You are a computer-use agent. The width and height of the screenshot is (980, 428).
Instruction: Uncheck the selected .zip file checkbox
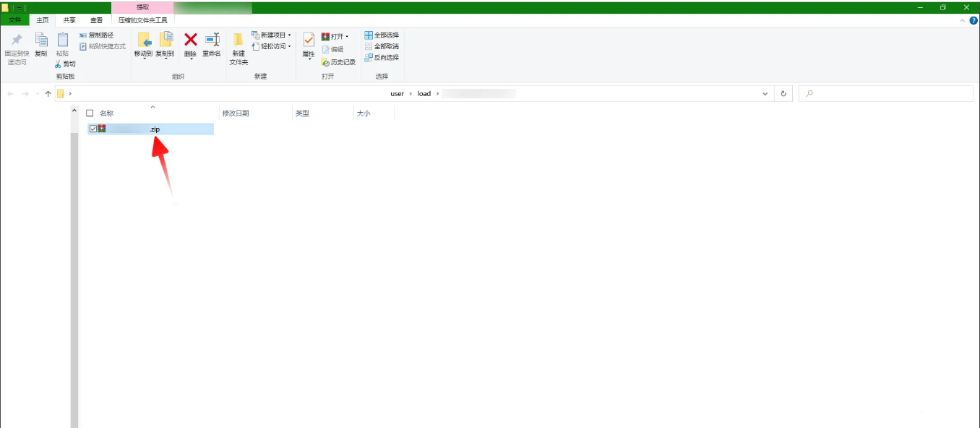(x=93, y=129)
